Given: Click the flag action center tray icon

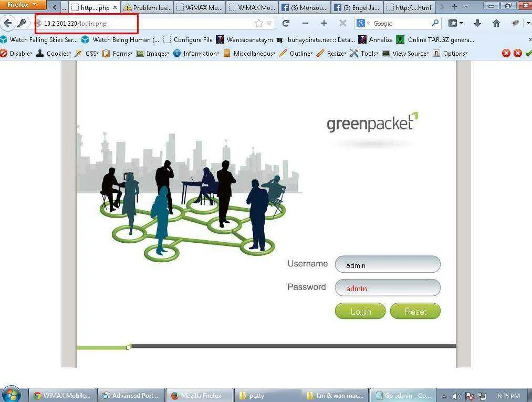Looking at the screenshot, I should (x=469, y=396).
